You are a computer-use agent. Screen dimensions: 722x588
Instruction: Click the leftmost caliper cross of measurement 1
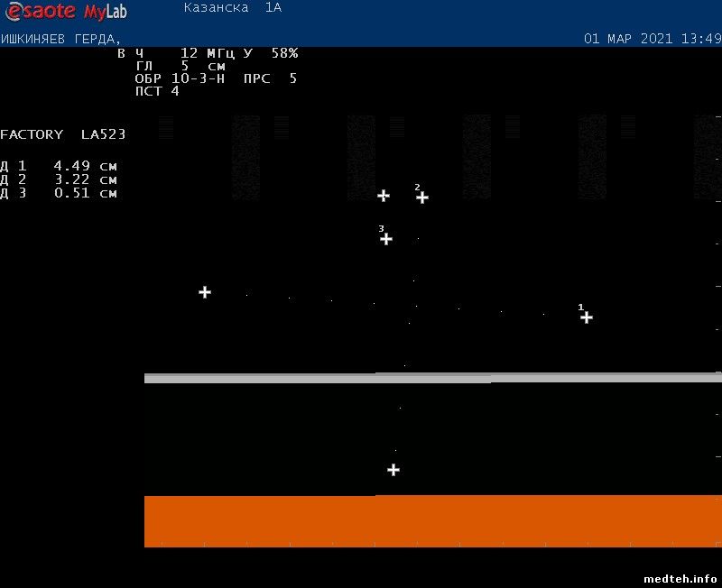(x=205, y=292)
